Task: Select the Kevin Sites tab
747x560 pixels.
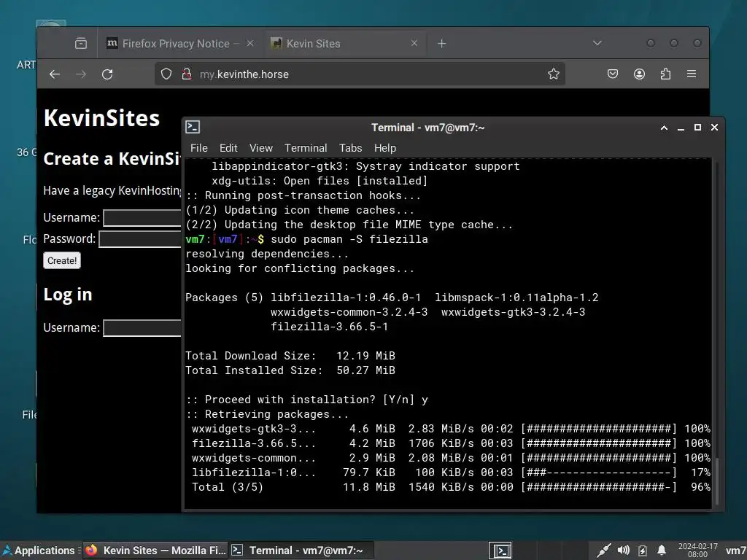Action: tap(344, 43)
